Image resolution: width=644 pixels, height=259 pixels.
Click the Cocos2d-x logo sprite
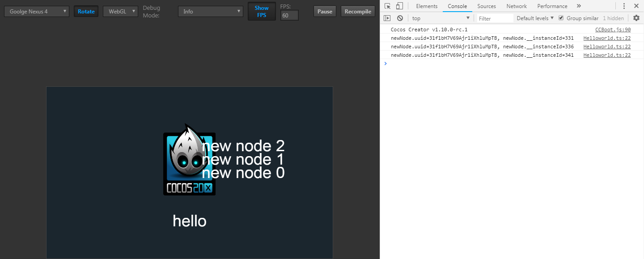click(189, 160)
